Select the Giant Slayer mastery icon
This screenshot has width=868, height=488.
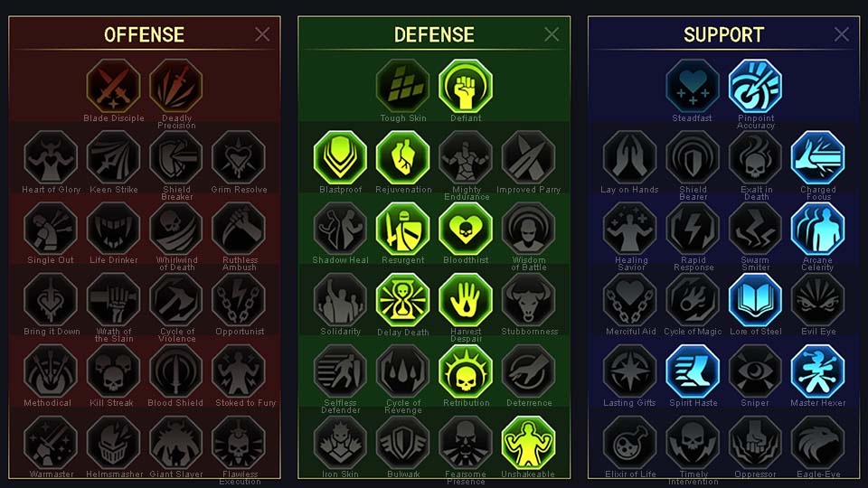click(176, 443)
